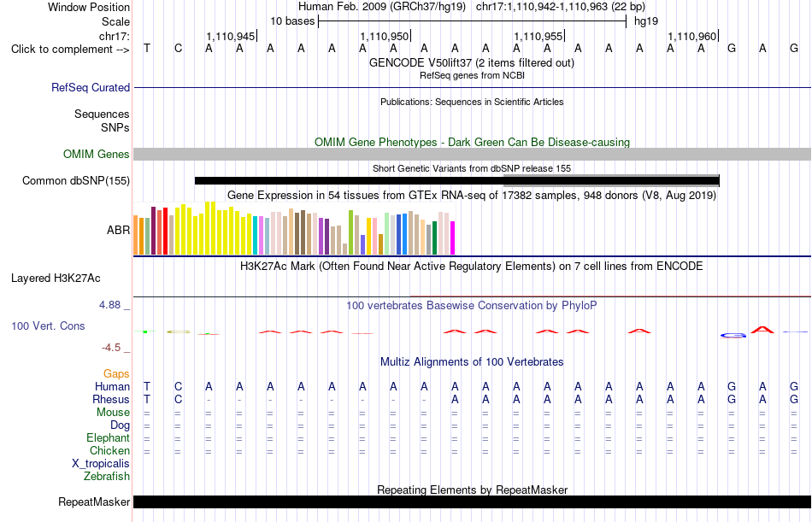Screen dimensions: 812x522
Task: Click the SNPs track label
Action: (115, 127)
